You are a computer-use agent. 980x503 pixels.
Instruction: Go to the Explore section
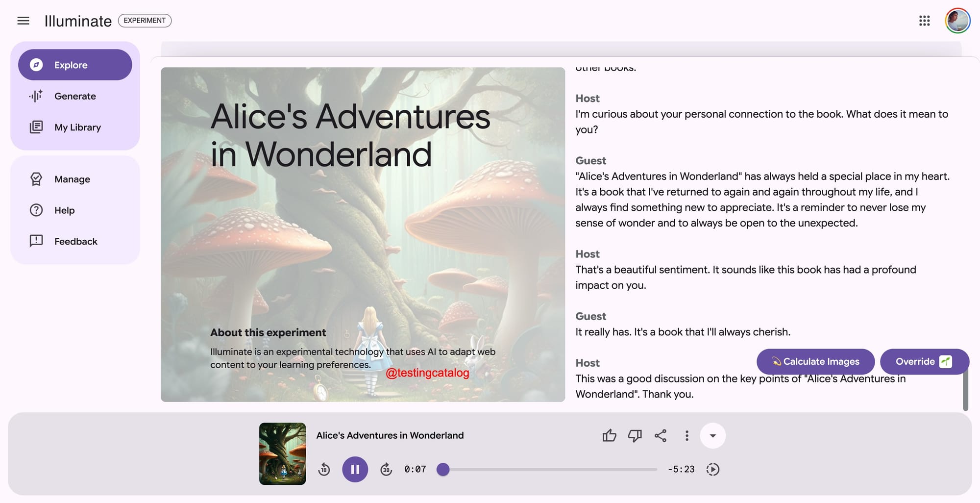[x=75, y=65]
